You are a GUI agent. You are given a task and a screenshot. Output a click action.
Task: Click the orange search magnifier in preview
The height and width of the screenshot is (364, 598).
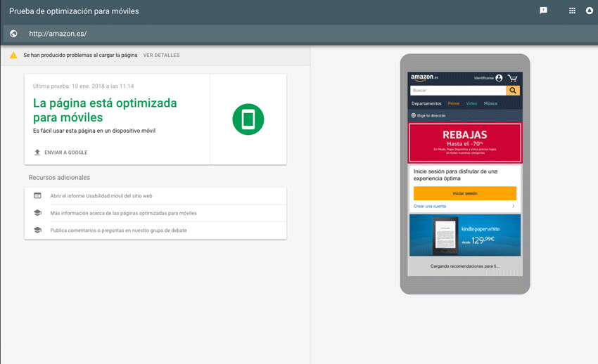513,90
